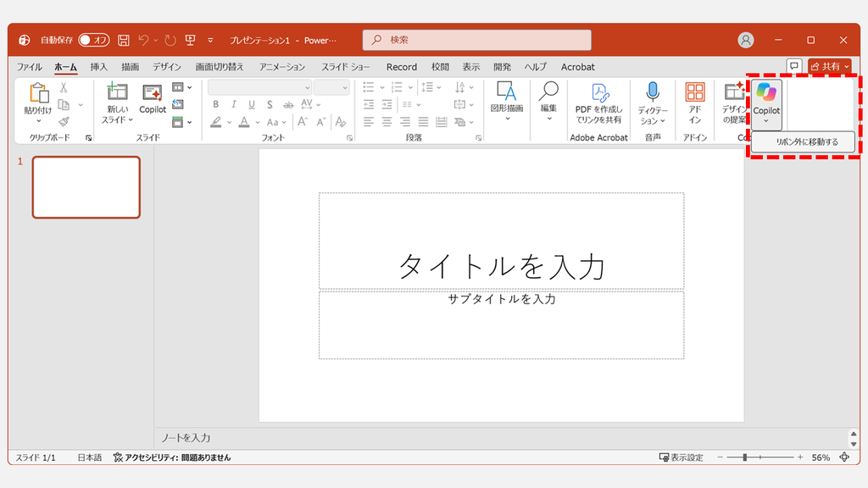The image size is (868, 488).
Task: Center text alignment icon
Action: tap(387, 122)
